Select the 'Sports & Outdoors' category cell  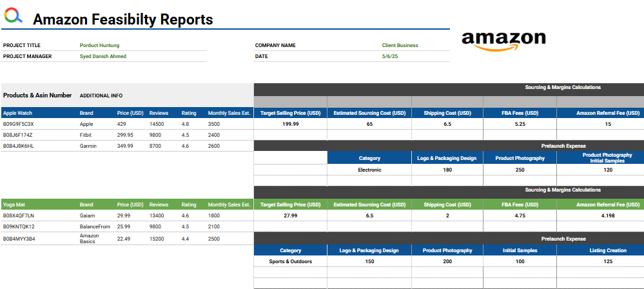(x=290, y=261)
